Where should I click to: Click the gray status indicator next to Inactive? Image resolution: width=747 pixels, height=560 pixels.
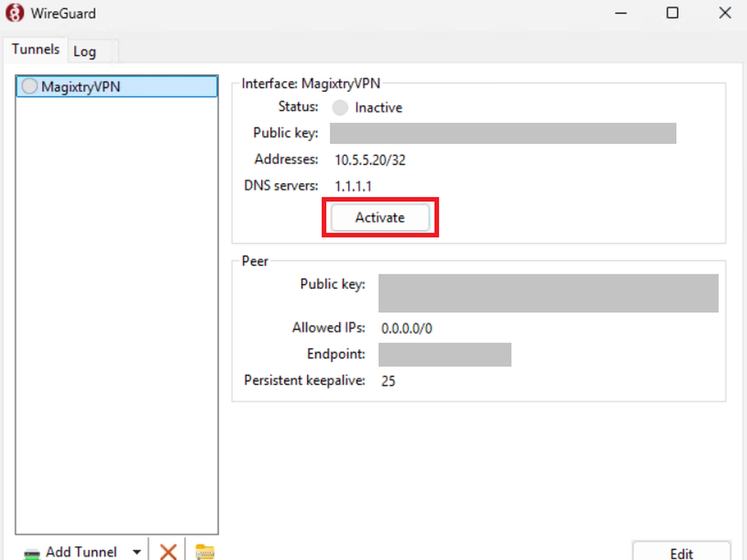340,108
